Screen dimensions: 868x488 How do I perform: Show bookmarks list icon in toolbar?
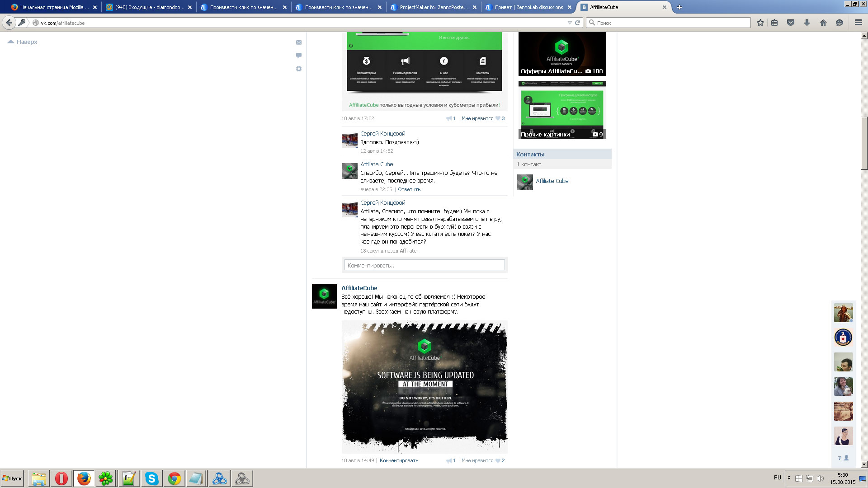(x=774, y=23)
